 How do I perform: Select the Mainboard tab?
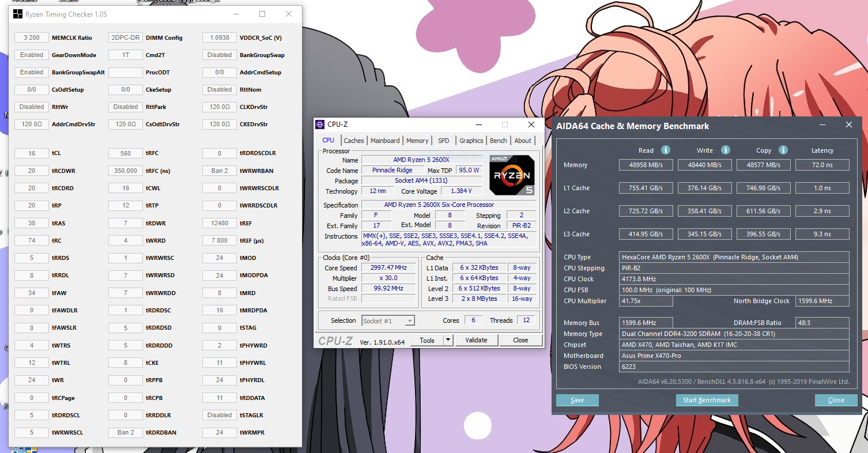(x=385, y=141)
